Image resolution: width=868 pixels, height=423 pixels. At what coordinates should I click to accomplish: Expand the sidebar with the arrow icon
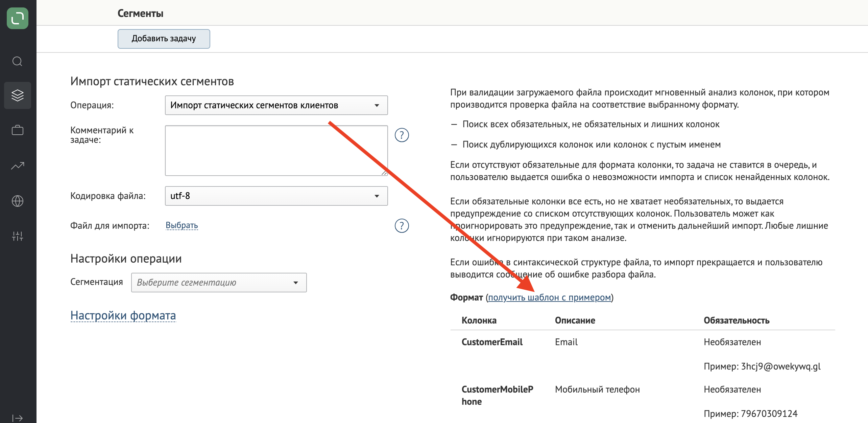coord(18,418)
